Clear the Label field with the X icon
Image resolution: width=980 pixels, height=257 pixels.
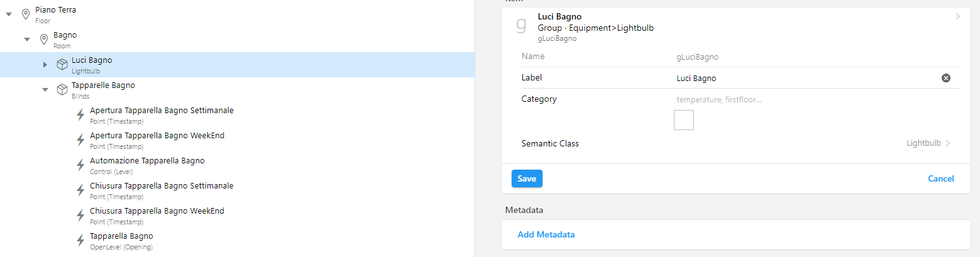pos(945,78)
